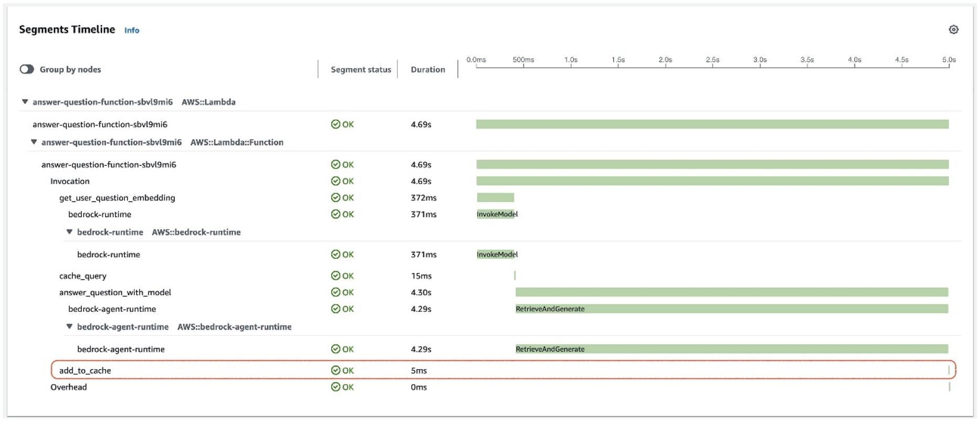Click the RetrieveAndGenerate bar under AWS::bedrock-agent-runtime

pyautogui.click(x=732, y=349)
